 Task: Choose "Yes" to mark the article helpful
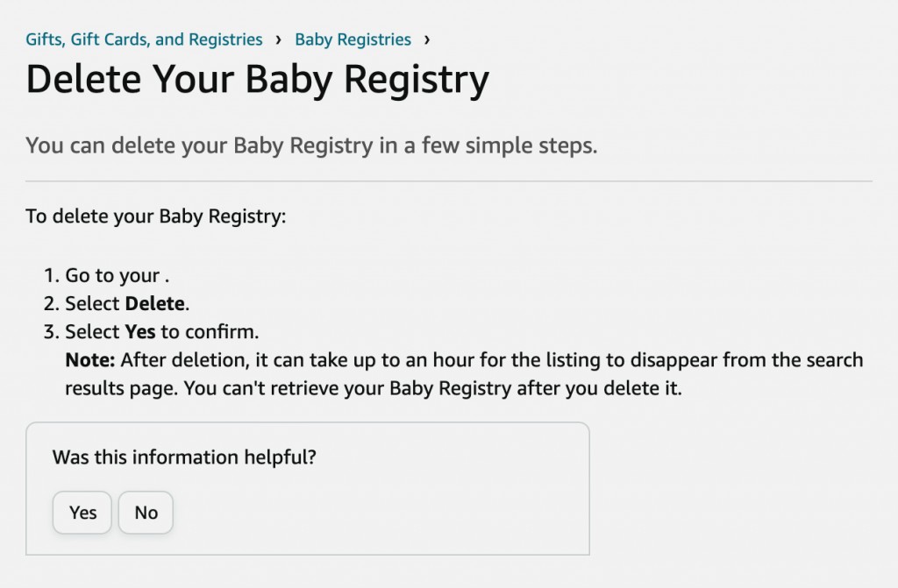[x=81, y=513]
